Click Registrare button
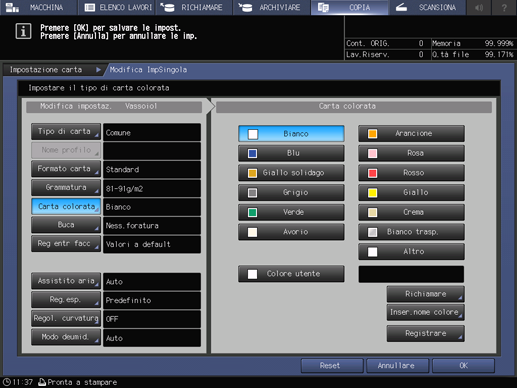Image resolution: width=517 pixels, height=388 pixels. [426, 333]
